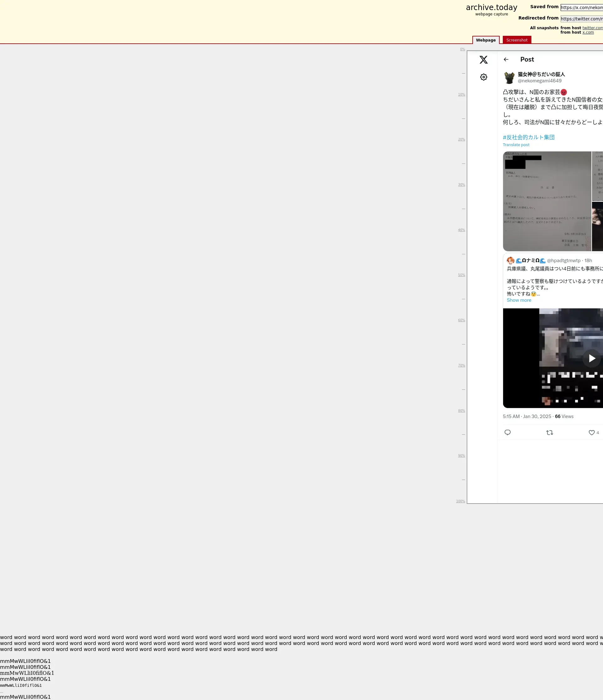Click the archive.today logo text
Image resolution: width=603 pixels, height=700 pixels.
[x=491, y=8]
